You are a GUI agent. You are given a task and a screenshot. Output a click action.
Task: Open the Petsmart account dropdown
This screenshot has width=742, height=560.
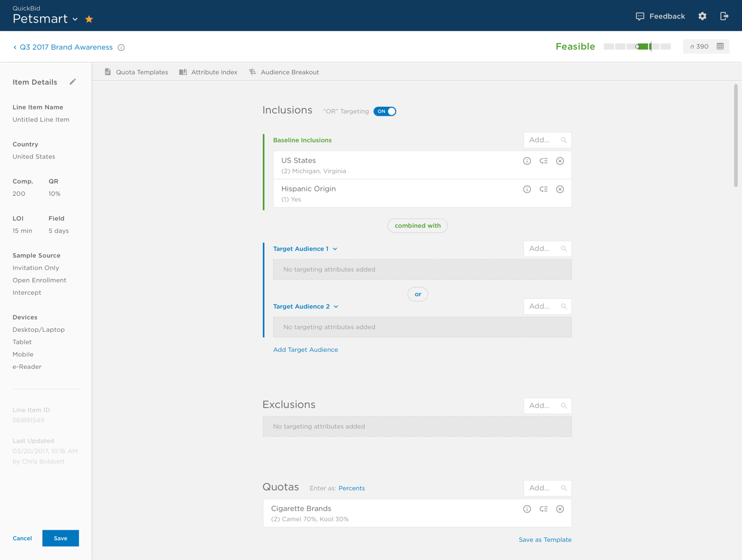tap(74, 18)
